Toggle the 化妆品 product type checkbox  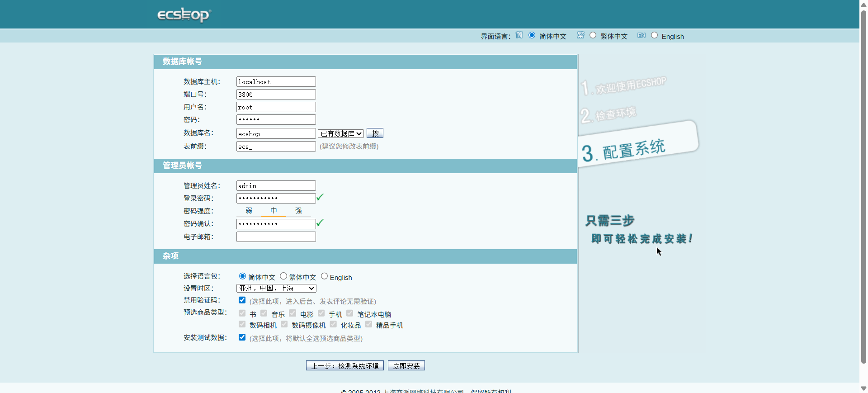333,324
